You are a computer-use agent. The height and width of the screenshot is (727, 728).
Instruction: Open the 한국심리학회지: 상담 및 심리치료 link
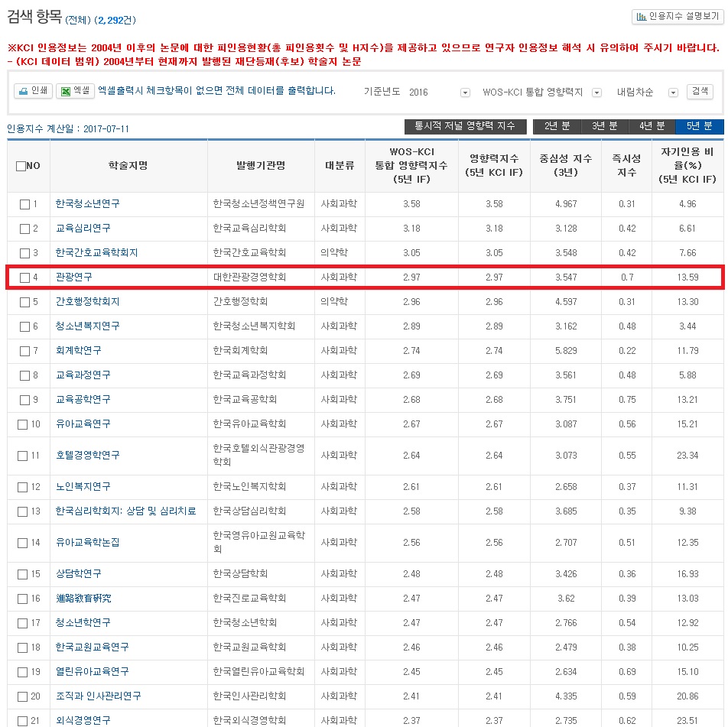[125, 511]
